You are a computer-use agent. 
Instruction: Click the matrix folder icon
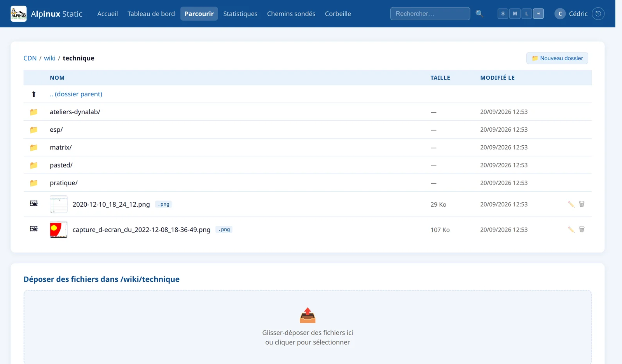[x=34, y=148]
